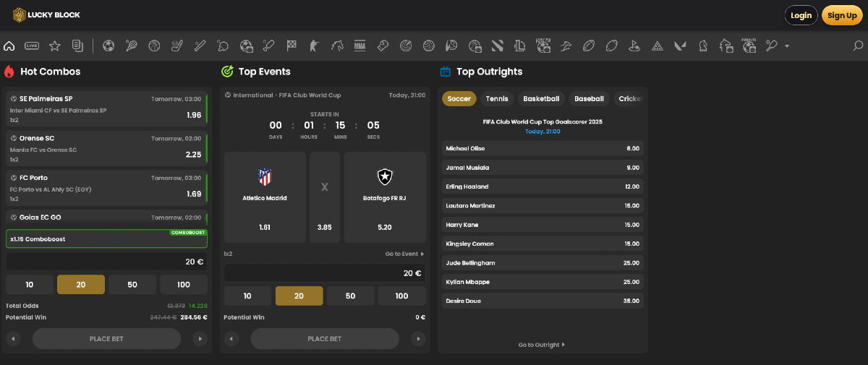Select the boxing glove icon
868x365 pixels.
pos(383,46)
